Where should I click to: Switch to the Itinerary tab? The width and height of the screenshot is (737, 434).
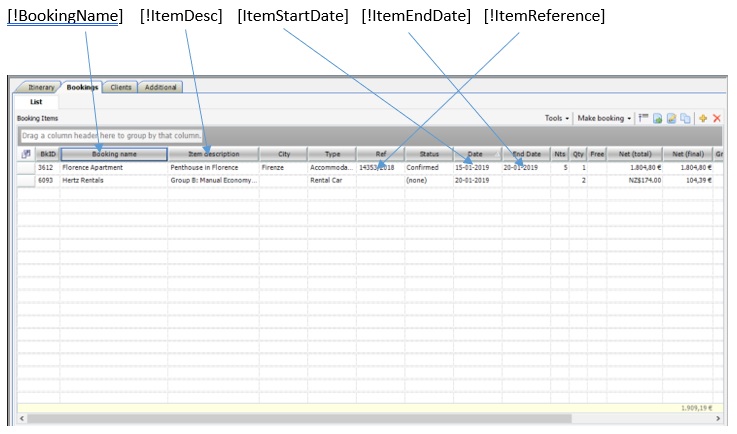(37, 88)
